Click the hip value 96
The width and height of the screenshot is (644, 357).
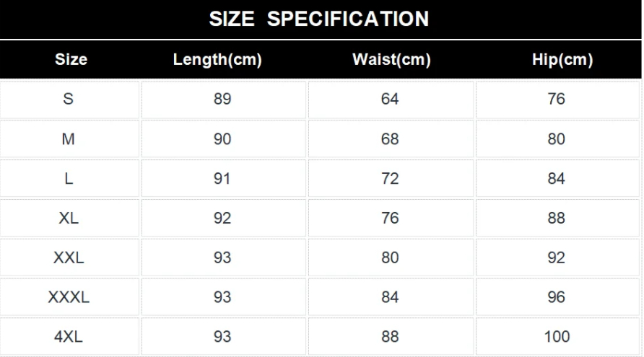pos(557,297)
